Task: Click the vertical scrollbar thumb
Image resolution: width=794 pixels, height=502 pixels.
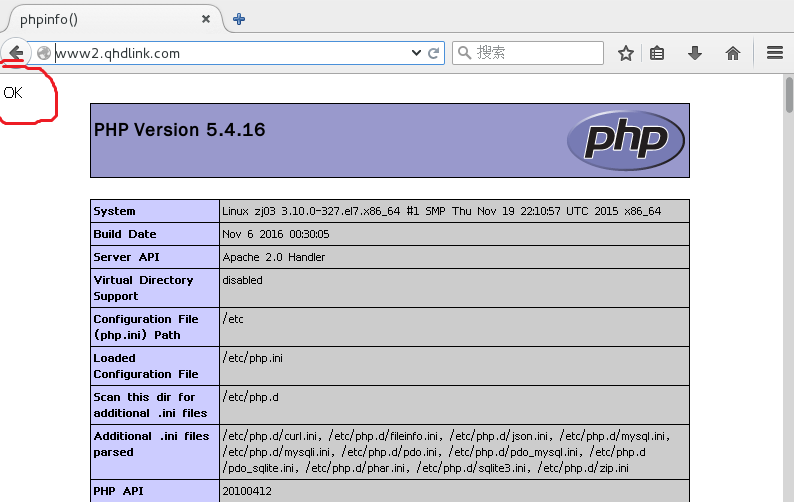Action: (x=789, y=95)
